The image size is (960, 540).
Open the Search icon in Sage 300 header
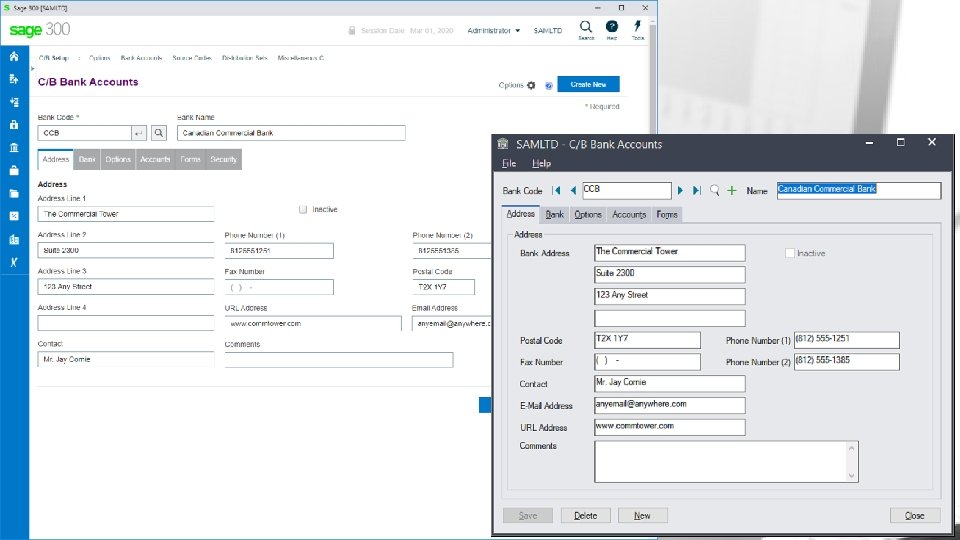click(586, 29)
